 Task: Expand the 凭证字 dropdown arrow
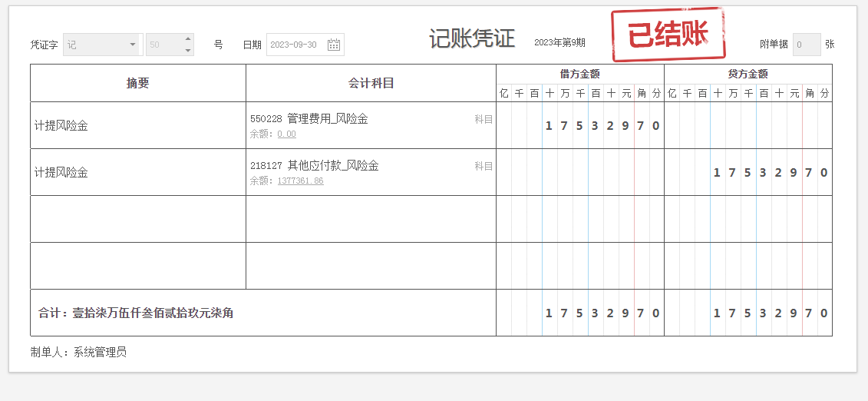click(133, 45)
